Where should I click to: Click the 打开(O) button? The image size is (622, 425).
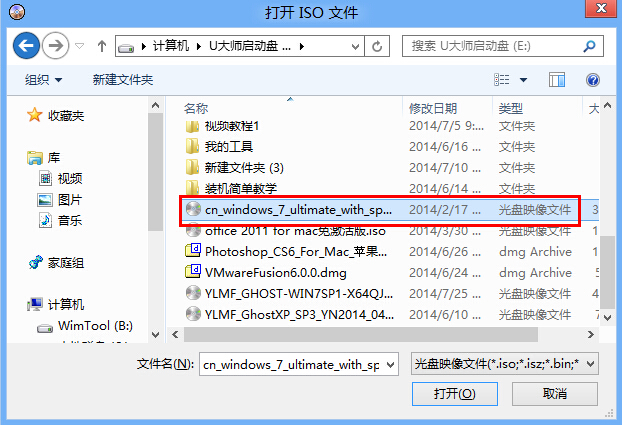coord(455,394)
